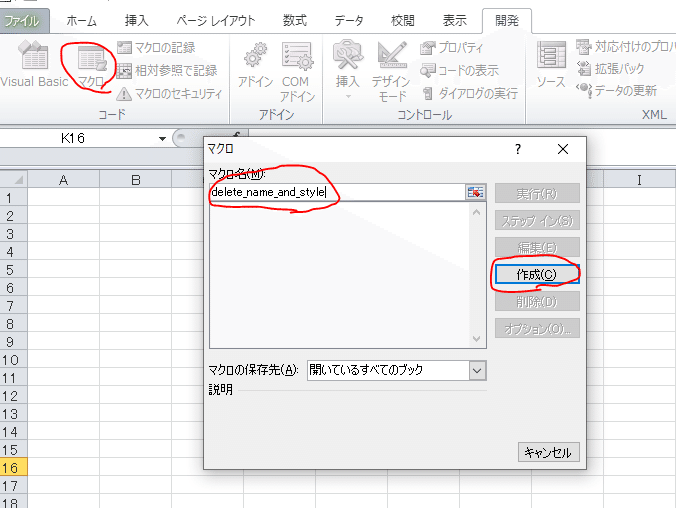Open the アドイン (Add-ins) gear icon
Viewport: 676px width, 508px height.
point(255,65)
